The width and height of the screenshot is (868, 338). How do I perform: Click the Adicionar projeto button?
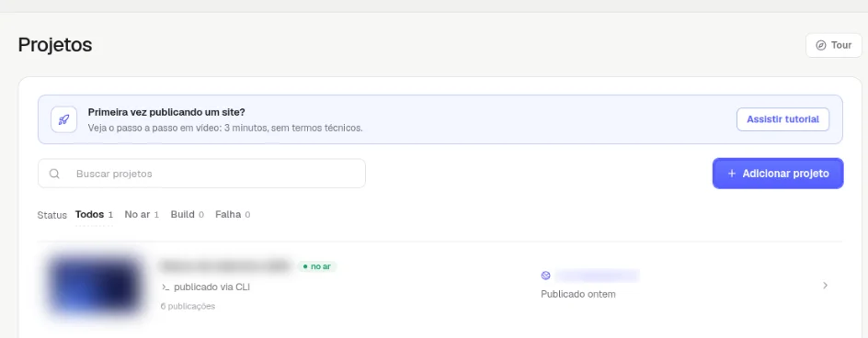point(778,174)
